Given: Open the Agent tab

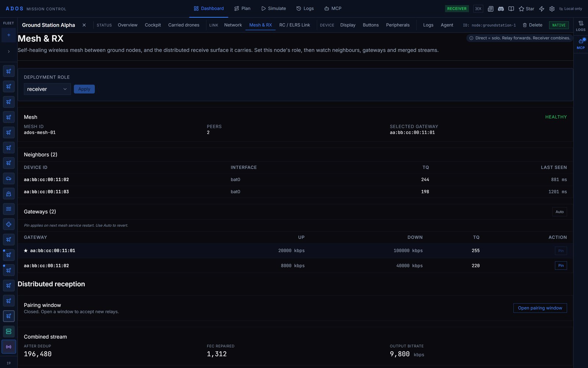Looking at the screenshot, I should [x=447, y=25].
